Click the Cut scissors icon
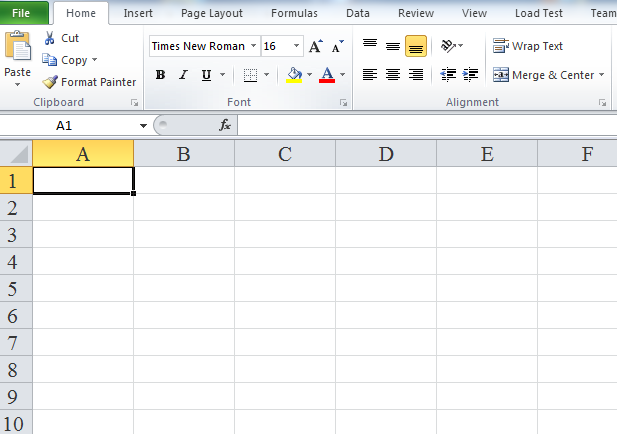Viewport: 617px width, 434px height. point(50,38)
